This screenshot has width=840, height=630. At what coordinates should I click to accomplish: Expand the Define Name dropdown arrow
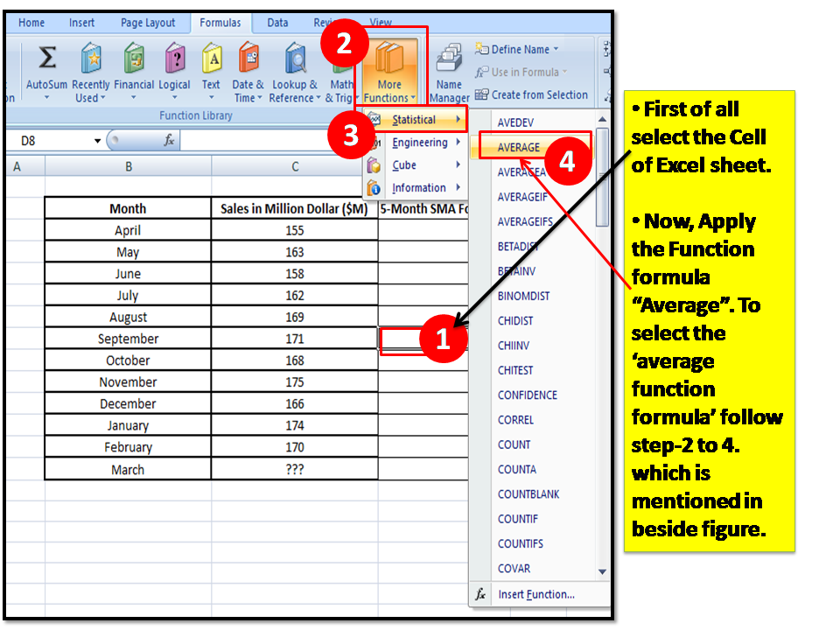point(556,49)
